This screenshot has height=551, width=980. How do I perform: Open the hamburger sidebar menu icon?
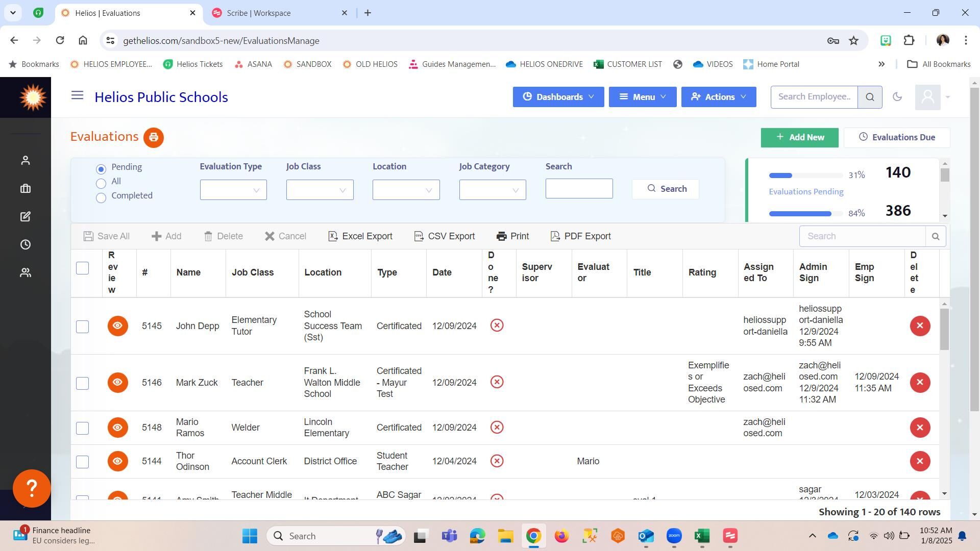(x=77, y=95)
